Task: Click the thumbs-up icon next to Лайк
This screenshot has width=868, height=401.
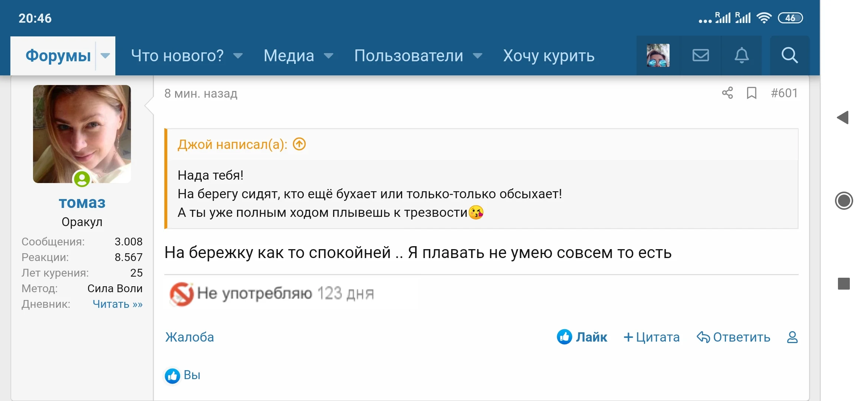Action: coord(564,337)
